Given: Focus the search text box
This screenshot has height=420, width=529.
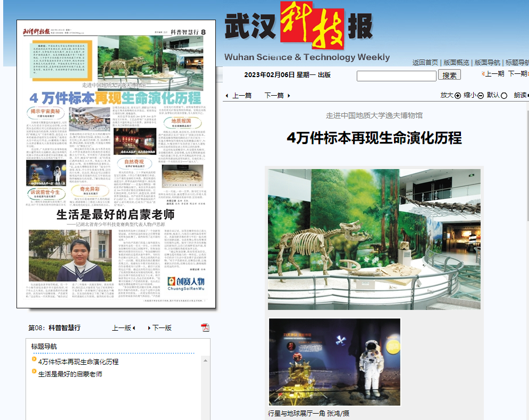Looking at the screenshot, I should [396, 75].
